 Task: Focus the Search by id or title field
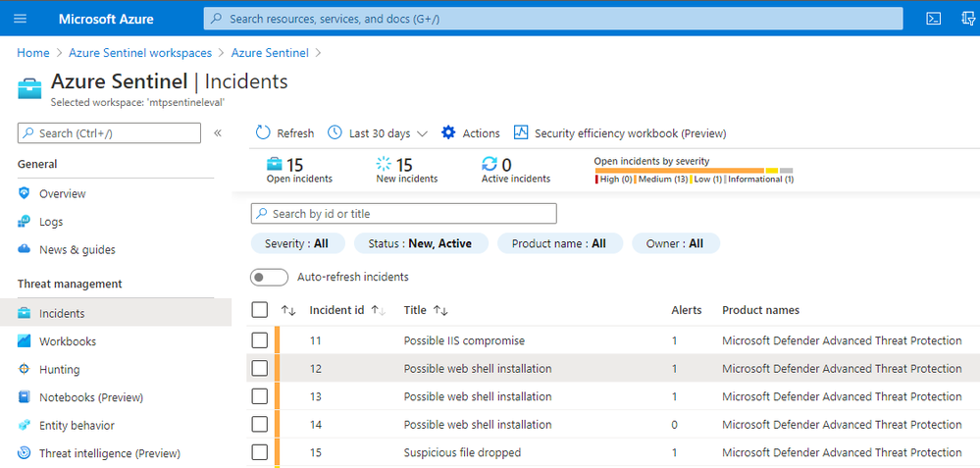404,214
